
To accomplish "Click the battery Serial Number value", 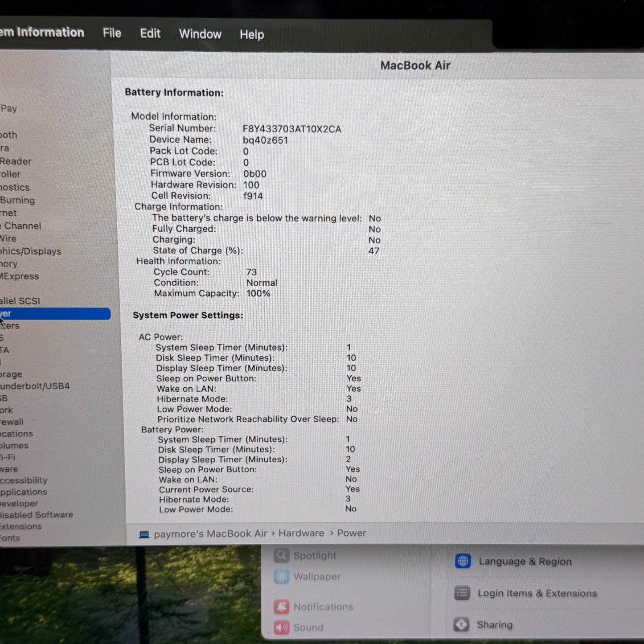I will click(291, 129).
